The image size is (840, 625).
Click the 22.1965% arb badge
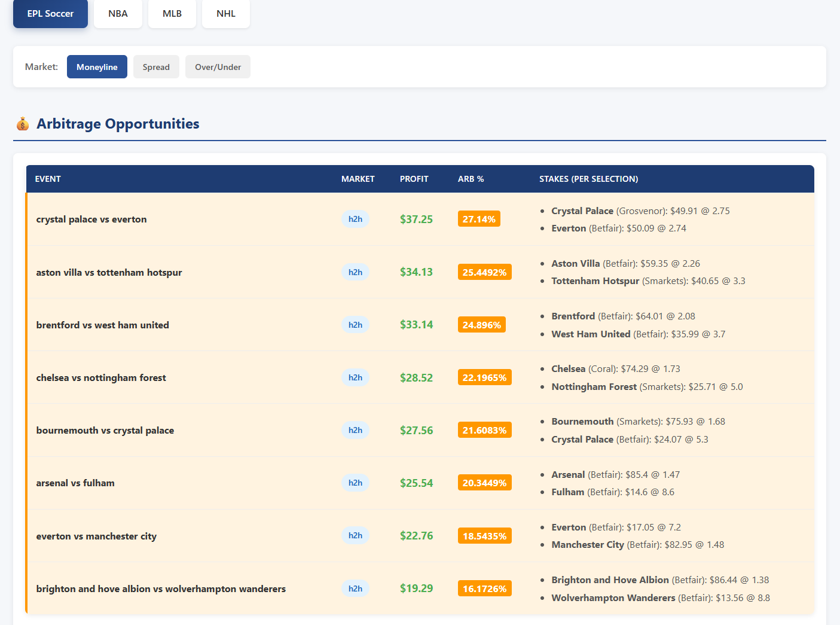(484, 377)
